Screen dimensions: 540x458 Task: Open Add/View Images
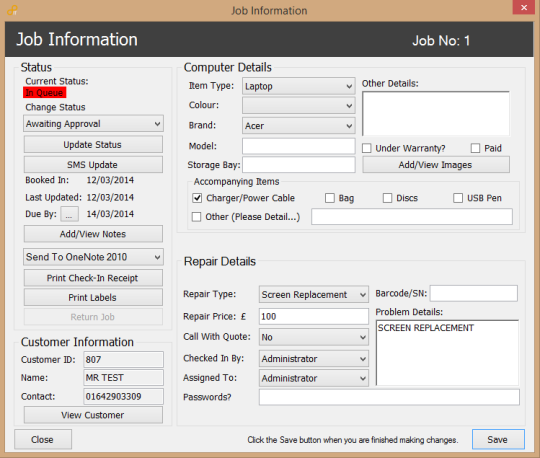click(x=436, y=165)
